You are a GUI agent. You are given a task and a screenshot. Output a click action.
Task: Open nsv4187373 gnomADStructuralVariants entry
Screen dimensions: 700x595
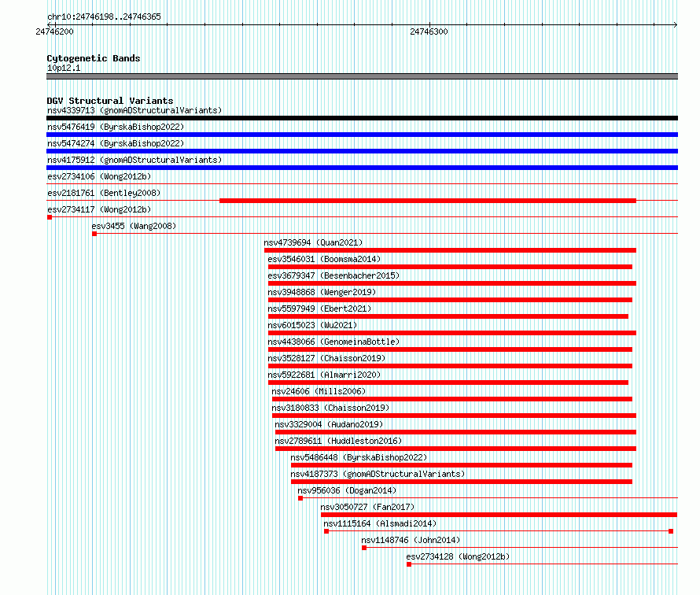378,474
